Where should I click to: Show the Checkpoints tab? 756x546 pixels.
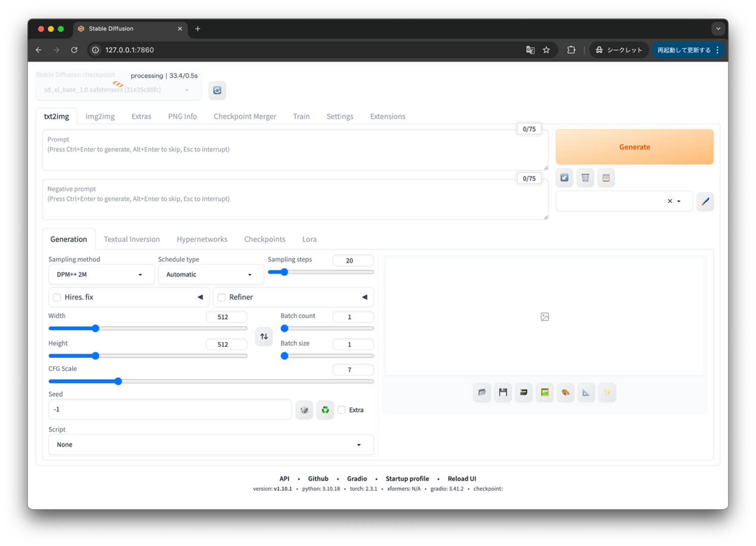(265, 239)
